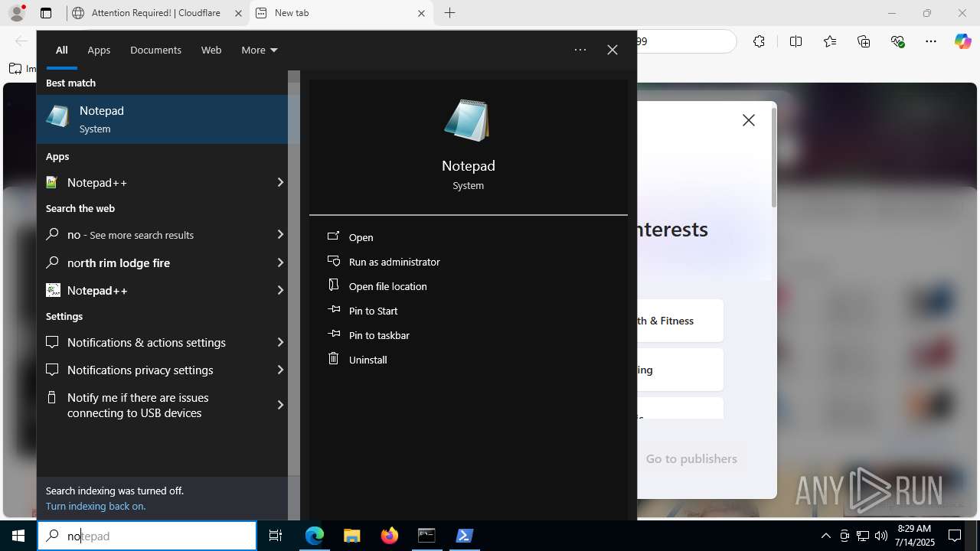
Task: Click the pin icon beside Pin to taskbar
Action: click(334, 334)
